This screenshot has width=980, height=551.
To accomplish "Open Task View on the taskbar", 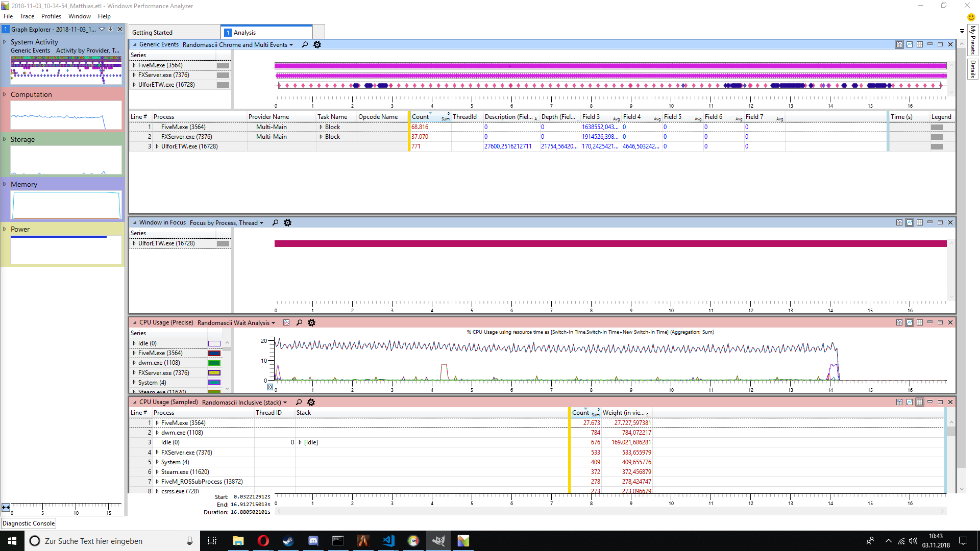I will [x=212, y=541].
